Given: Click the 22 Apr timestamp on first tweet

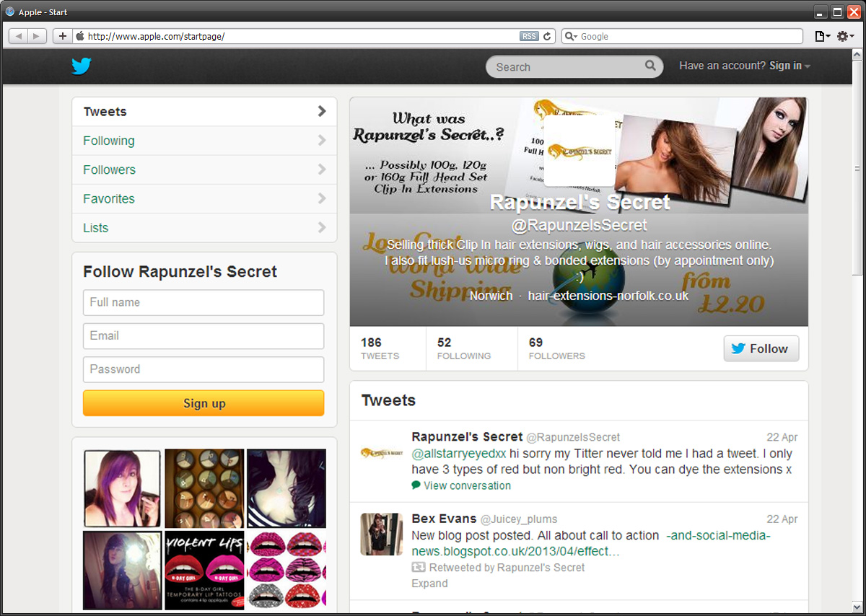Looking at the screenshot, I should (x=782, y=437).
